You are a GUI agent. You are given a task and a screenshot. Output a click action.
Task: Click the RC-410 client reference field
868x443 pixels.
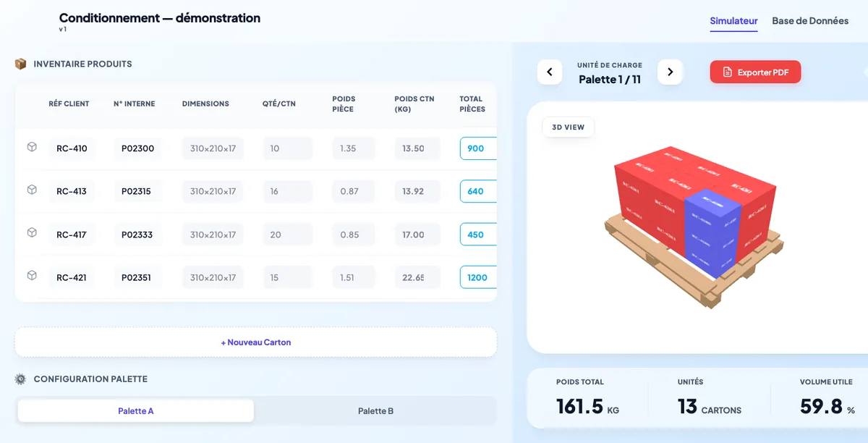click(72, 148)
